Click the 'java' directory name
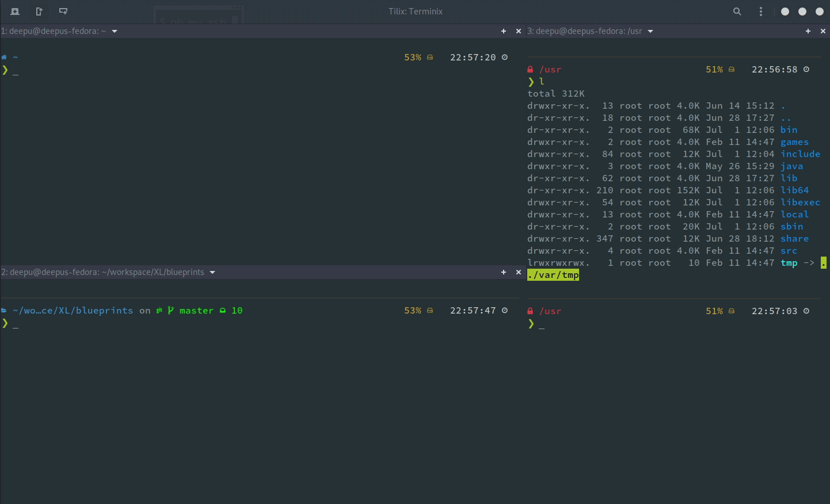 (x=792, y=166)
